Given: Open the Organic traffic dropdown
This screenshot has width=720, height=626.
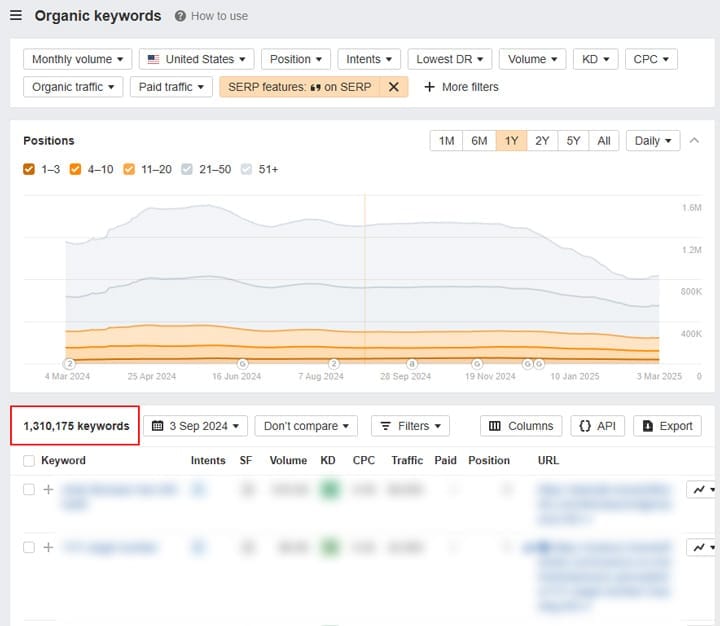Looking at the screenshot, I should pos(73,87).
